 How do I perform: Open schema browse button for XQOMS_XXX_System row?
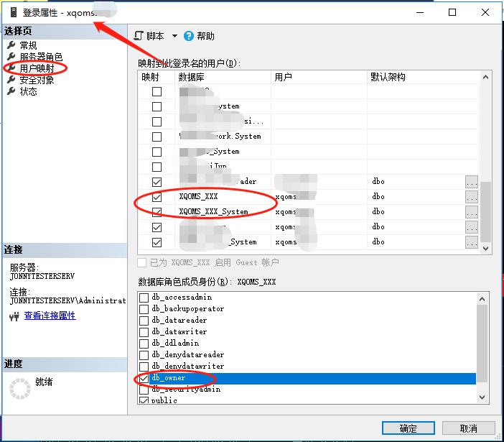pos(471,212)
